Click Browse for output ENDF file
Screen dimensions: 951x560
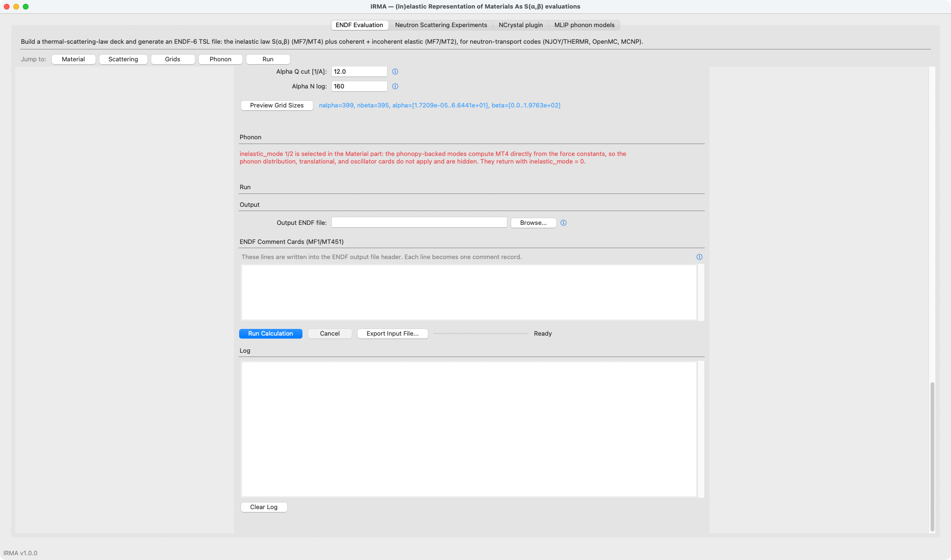pos(534,223)
